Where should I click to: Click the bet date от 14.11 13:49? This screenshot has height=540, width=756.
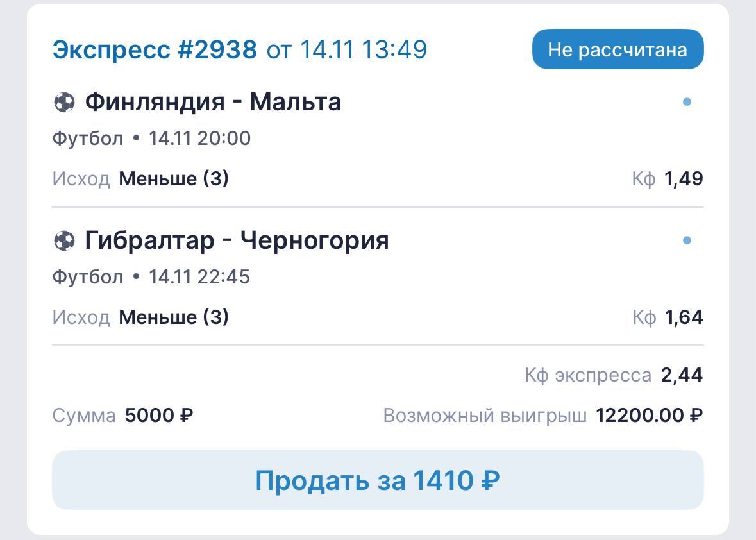pyautogui.click(x=347, y=49)
